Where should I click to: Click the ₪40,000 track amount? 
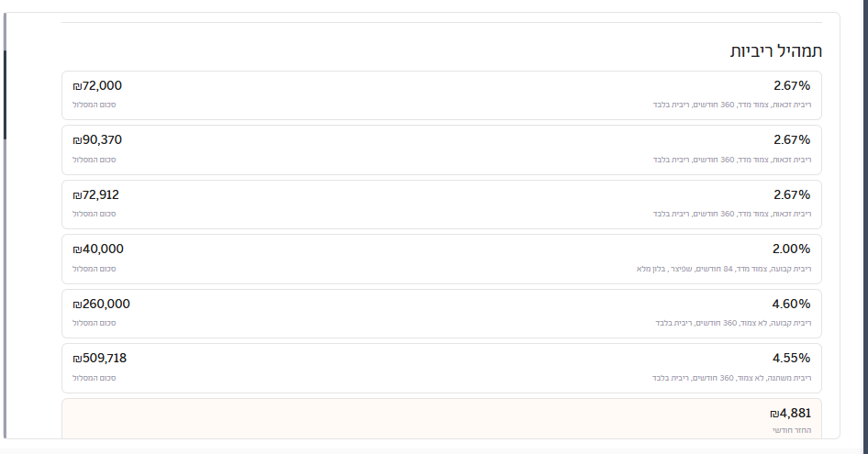(x=98, y=249)
